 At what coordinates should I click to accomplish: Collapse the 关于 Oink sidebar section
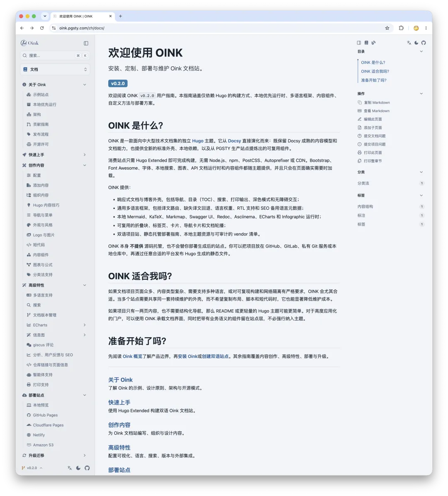(85, 85)
